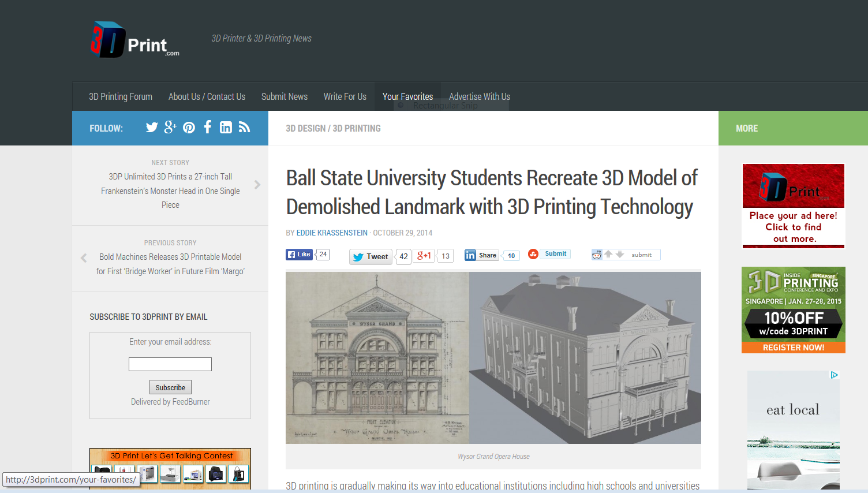Click the October 29, 2014 date
This screenshot has height=493, width=868.
[x=403, y=233]
